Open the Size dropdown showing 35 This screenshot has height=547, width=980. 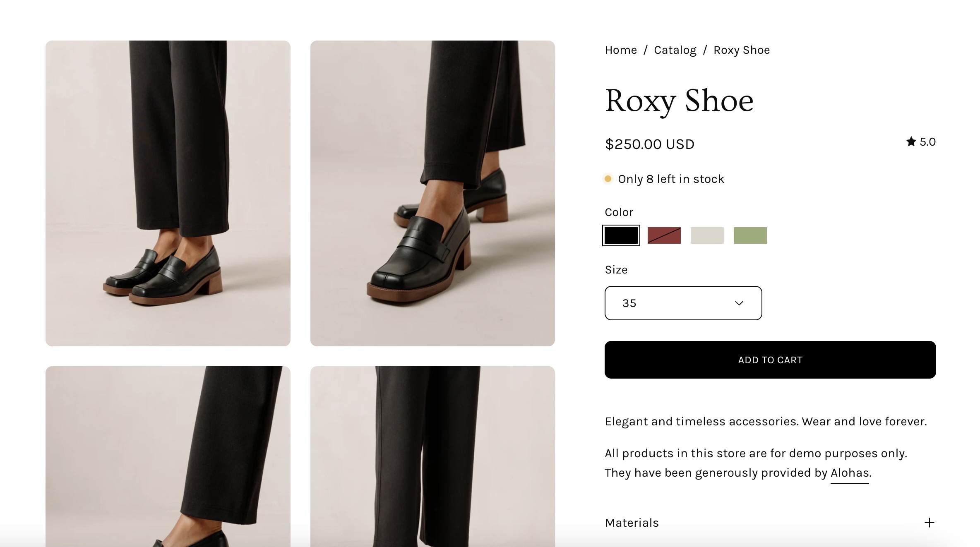click(x=683, y=303)
